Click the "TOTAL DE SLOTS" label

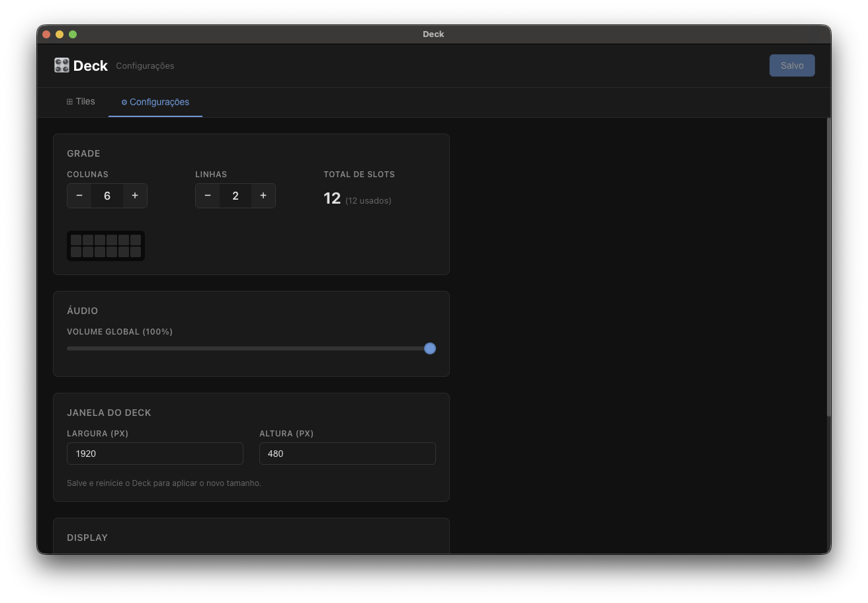coord(359,175)
